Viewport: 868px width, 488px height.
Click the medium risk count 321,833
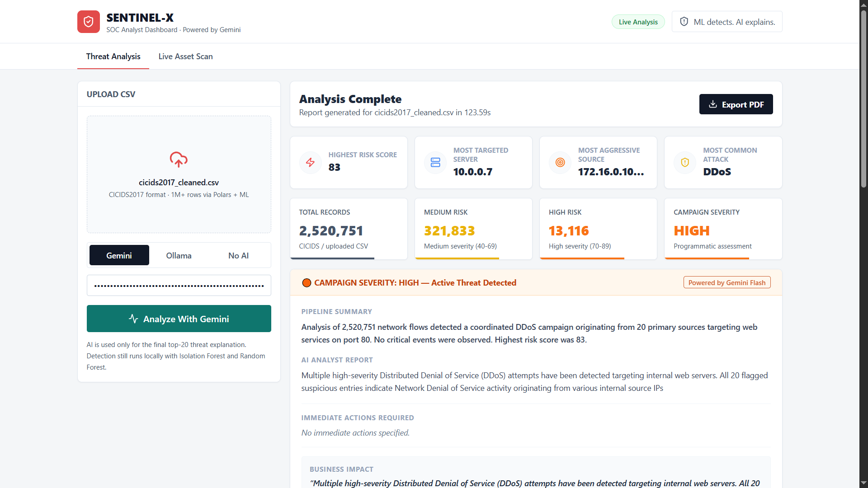[449, 231]
